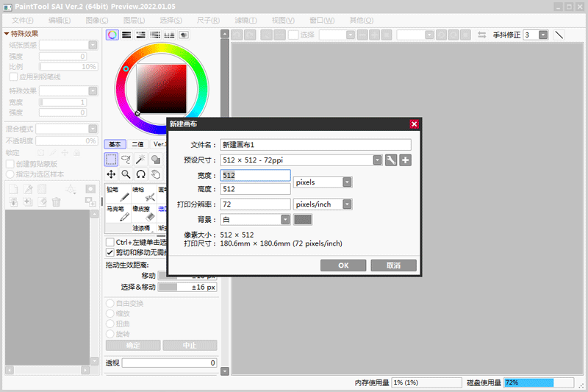Click 取消 to cancel new canvas
Screen dimensions: 588x392
(393, 266)
